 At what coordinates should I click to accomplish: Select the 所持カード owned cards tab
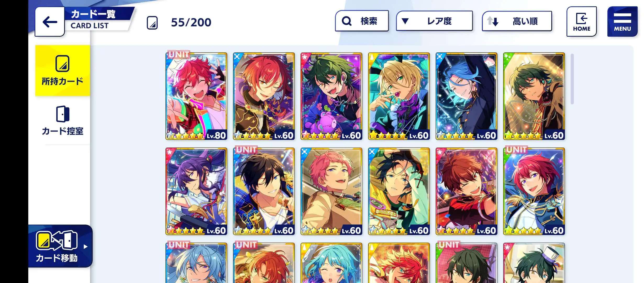(x=63, y=70)
